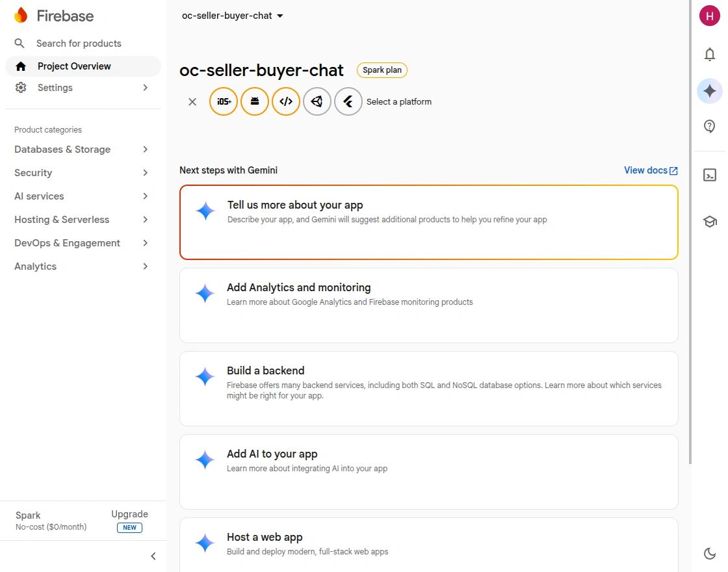
Task: Open the Add Analytics and monitoring card
Action: [x=428, y=305]
